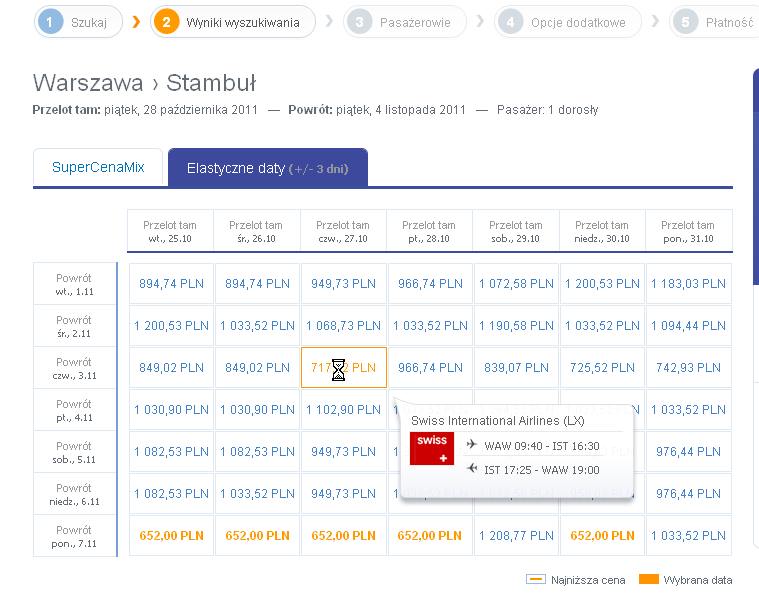Screen dimensions: 759x596
Task: Choose 1 030,90 PLN fare for 26.10 departure
Action: click(x=258, y=410)
